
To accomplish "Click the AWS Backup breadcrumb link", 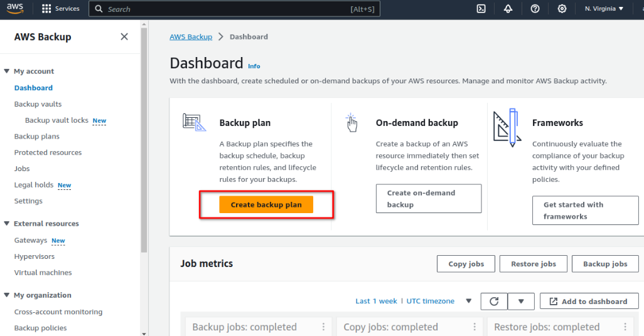I will click(x=191, y=37).
